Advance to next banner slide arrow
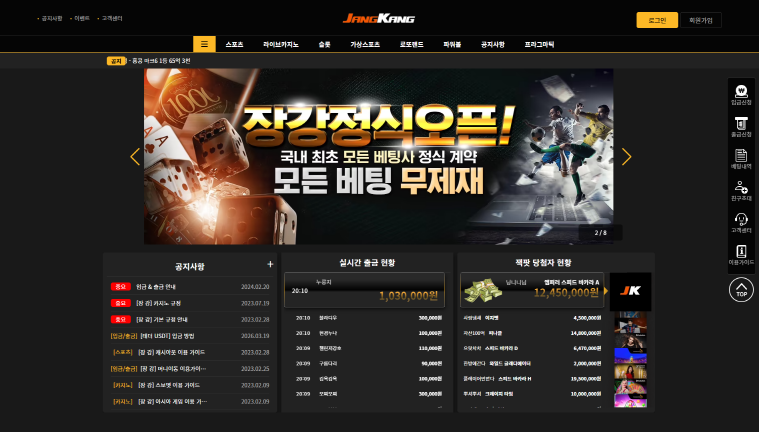Viewport: 759px width, 432px height. (x=627, y=157)
